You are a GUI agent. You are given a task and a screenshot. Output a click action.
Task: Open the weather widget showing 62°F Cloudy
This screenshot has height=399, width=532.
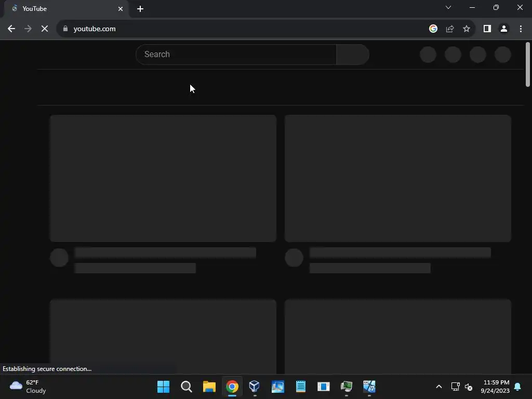(28, 387)
